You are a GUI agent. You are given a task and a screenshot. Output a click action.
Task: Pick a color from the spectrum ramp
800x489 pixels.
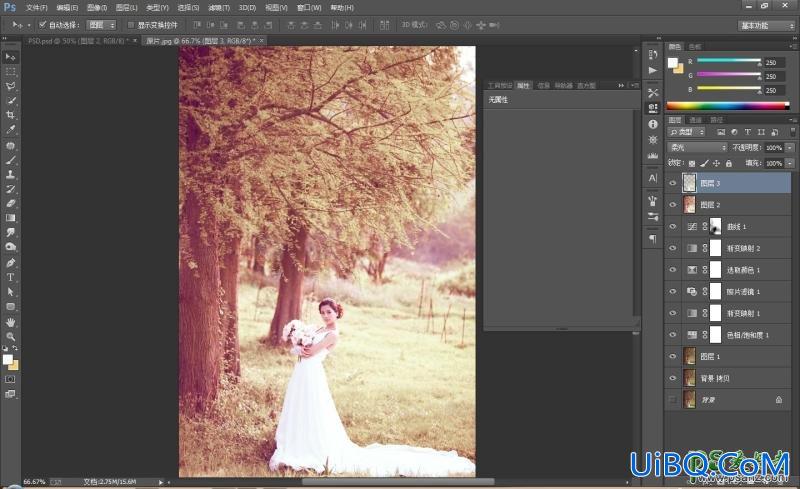pyautogui.click(x=728, y=106)
